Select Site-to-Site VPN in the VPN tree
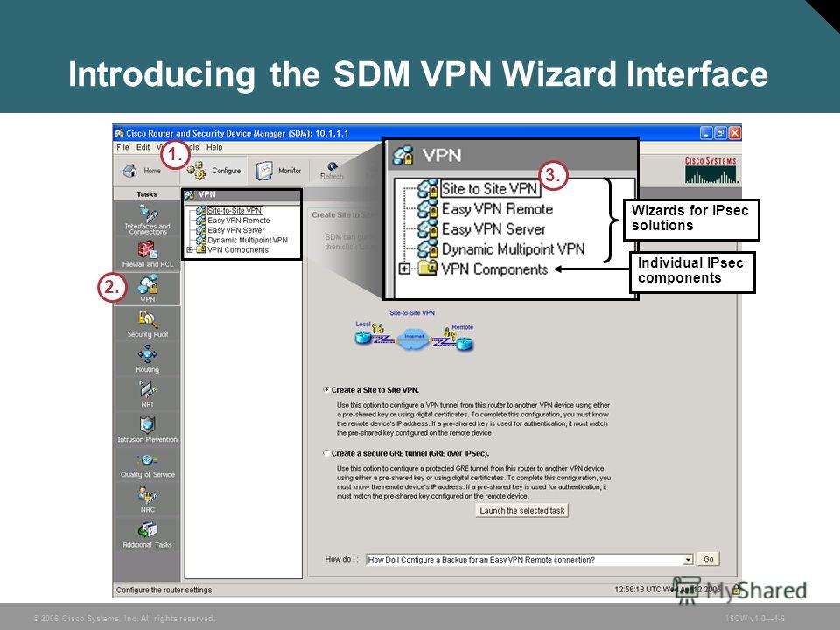The height and width of the screenshot is (630, 840). 234,211
